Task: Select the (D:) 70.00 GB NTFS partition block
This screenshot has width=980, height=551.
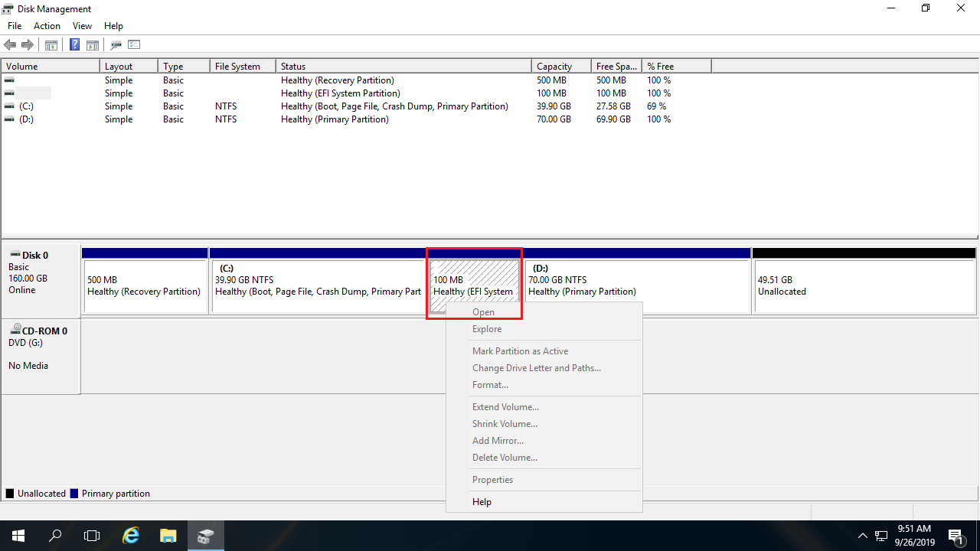Action: pos(637,285)
